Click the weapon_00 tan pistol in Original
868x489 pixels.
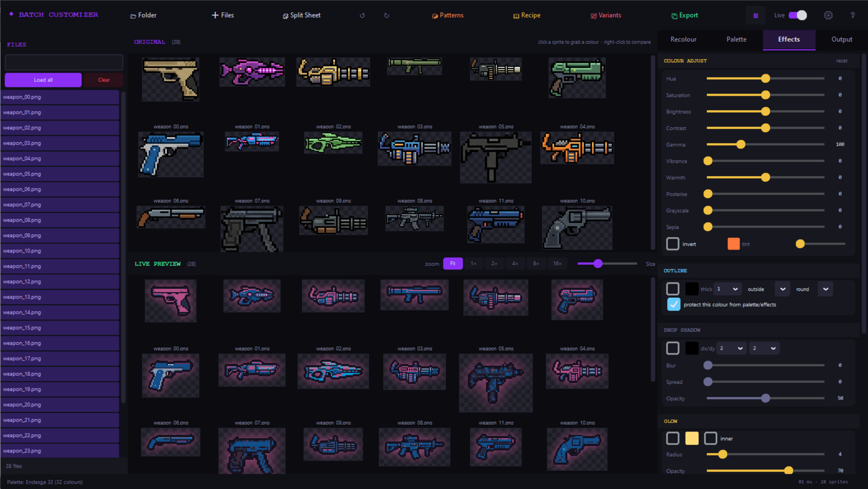point(171,79)
